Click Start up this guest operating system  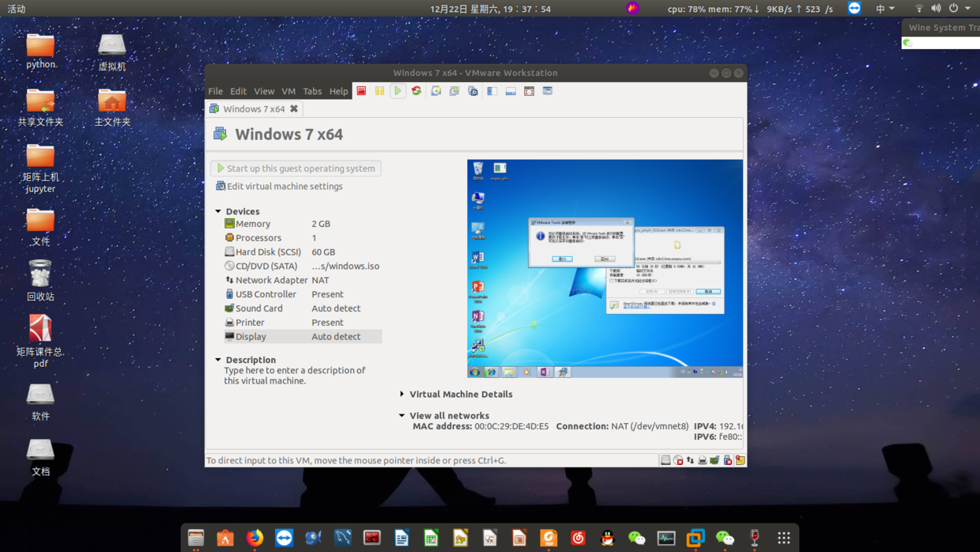pyautogui.click(x=296, y=168)
